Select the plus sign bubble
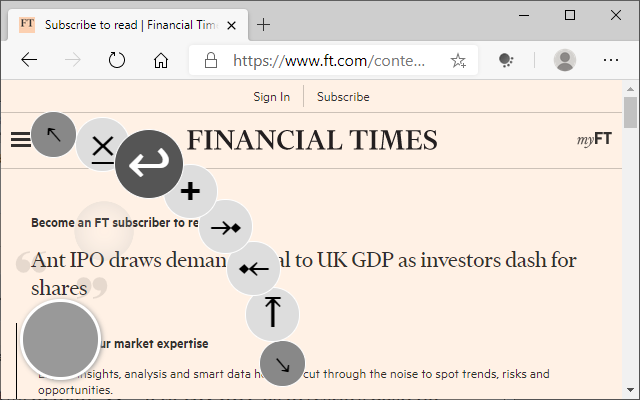 [191, 191]
